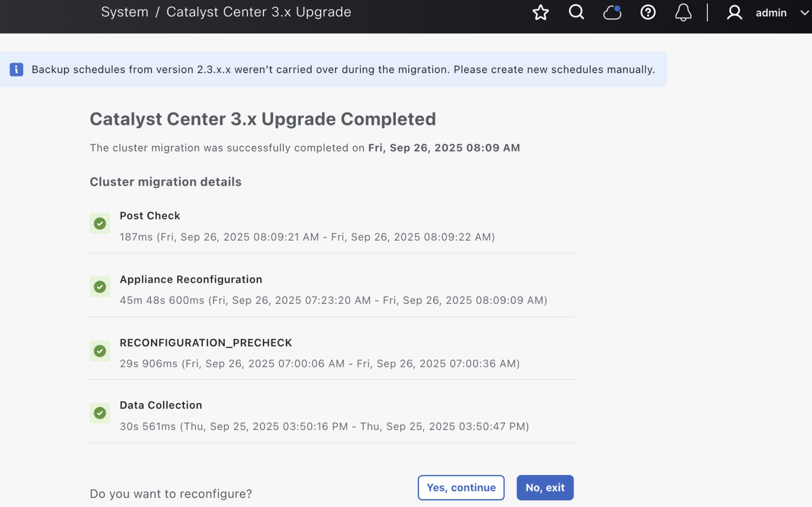This screenshot has width=812, height=507.
Task: Click the RECONFIGURATION_PRECHECK green checkmark
Action: click(x=100, y=351)
